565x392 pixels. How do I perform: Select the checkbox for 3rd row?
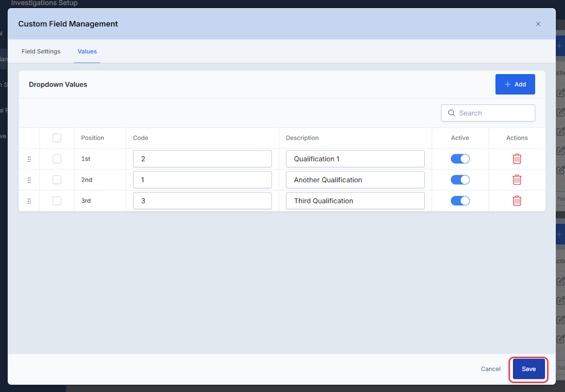[57, 201]
